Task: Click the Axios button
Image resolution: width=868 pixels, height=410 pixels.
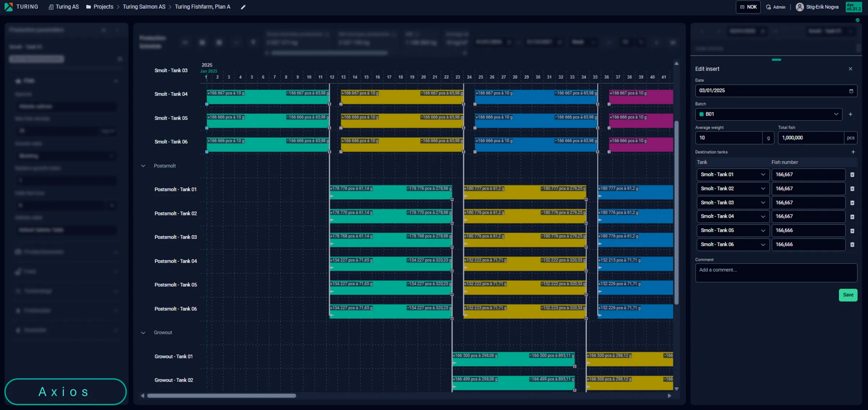Action: pyautogui.click(x=65, y=392)
